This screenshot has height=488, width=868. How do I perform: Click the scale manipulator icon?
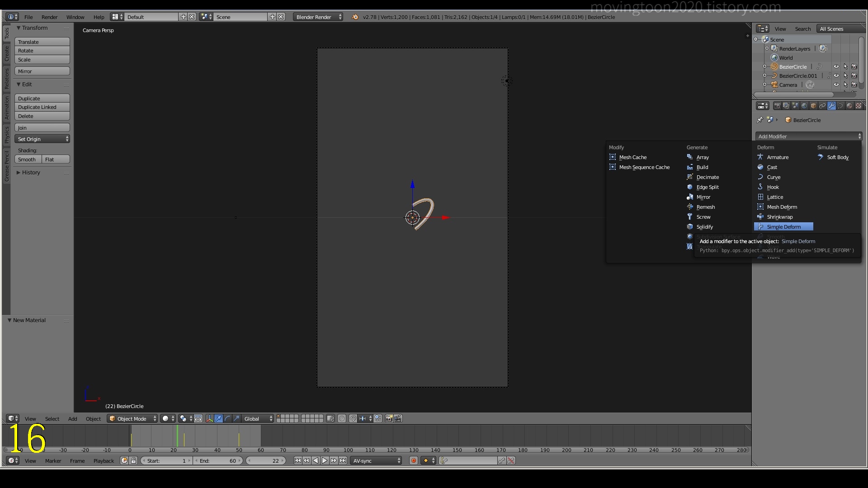pos(236,418)
